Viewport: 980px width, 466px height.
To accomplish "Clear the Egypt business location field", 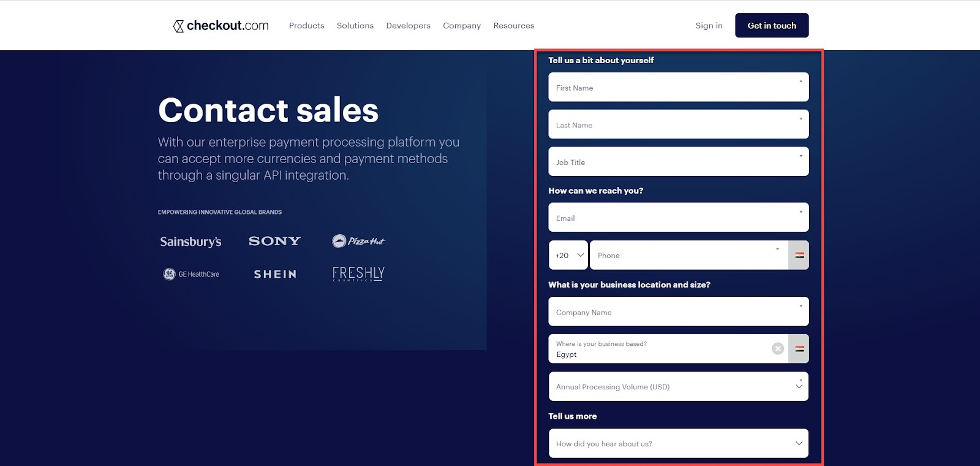I will 778,348.
